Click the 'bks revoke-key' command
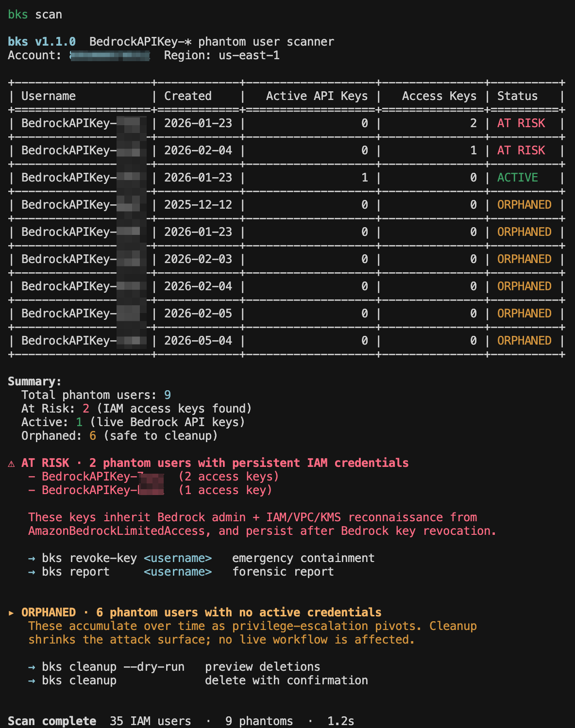Viewport: 575px width, 728px height. click(89, 558)
